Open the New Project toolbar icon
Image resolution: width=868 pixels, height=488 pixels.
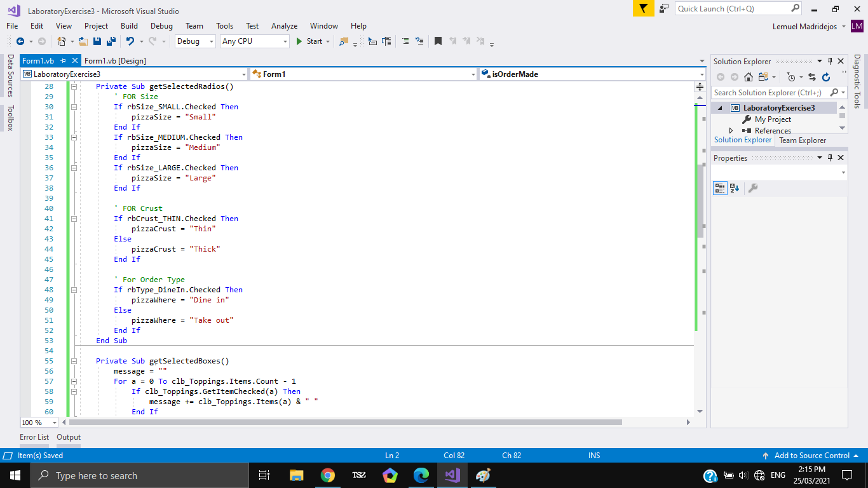point(62,41)
